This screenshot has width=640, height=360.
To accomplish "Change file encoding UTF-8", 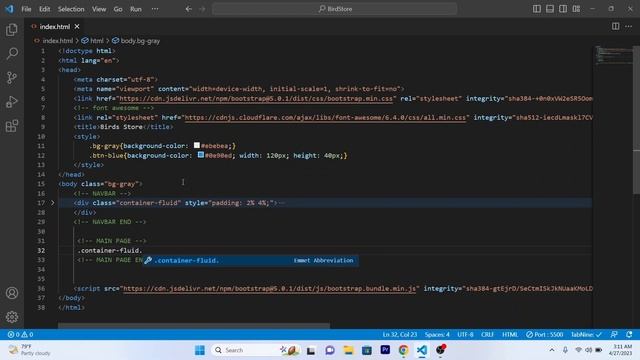I will [x=465, y=334].
